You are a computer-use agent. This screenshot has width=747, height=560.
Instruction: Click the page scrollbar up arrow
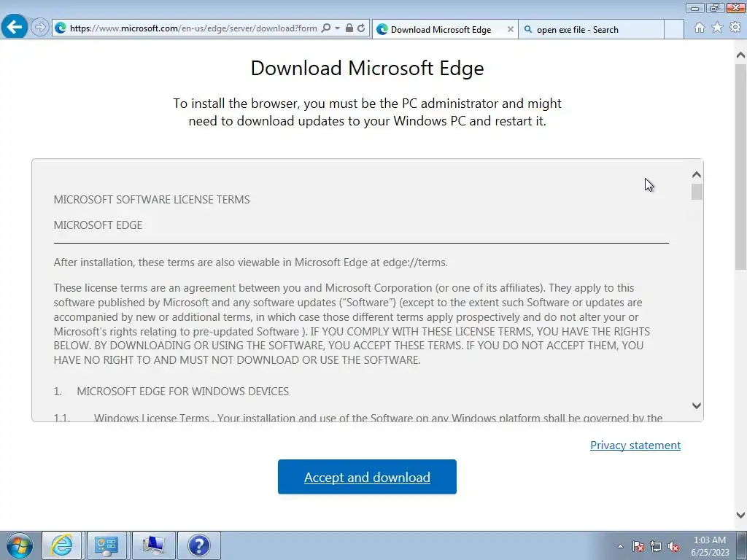click(740, 55)
